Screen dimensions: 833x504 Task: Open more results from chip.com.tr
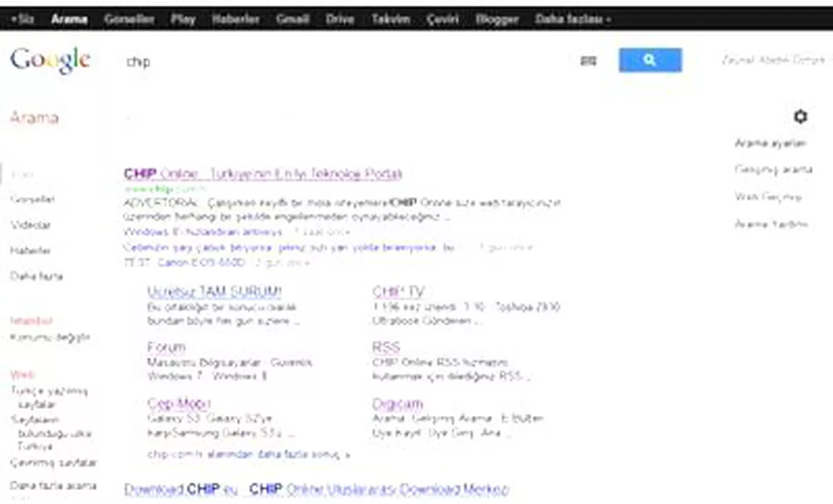249,454
